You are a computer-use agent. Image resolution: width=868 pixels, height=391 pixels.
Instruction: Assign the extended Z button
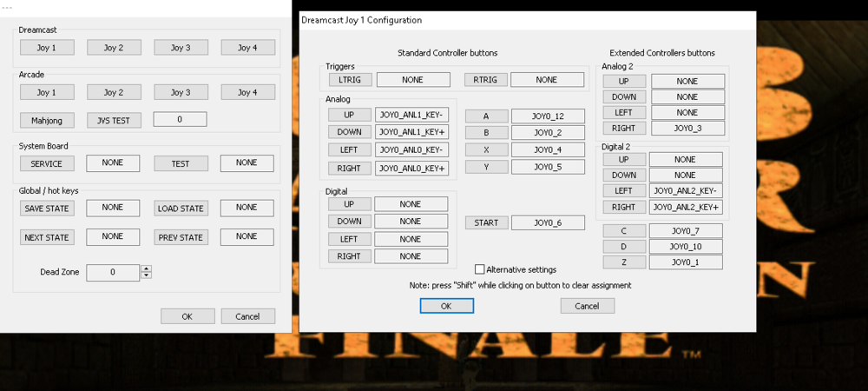(624, 262)
